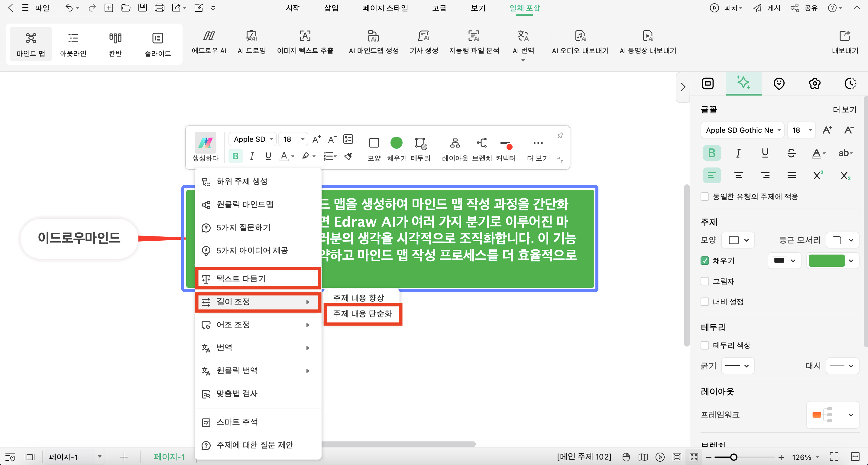Toggle underline in floating toolbar
The width and height of the screenshot is (868, 465).
(x=268, y=156)
